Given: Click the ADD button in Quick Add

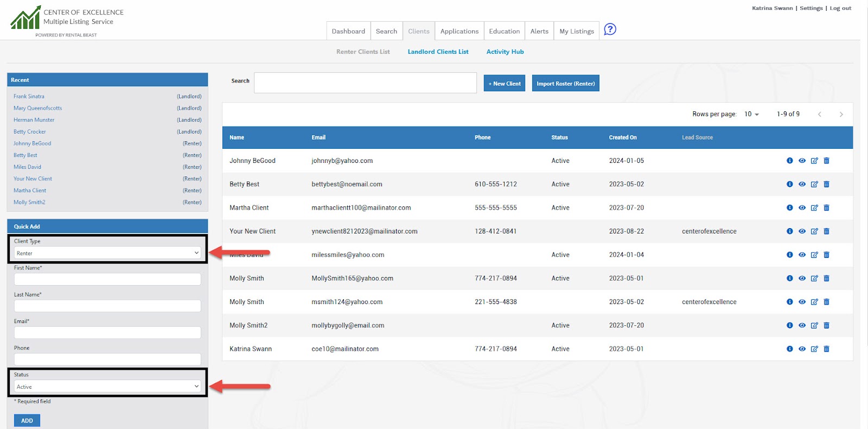Looking at the screenshot, I should click(27, 420).
